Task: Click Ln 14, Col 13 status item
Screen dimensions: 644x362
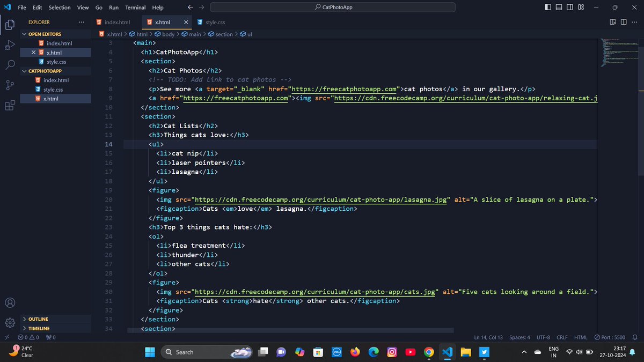Action: tap(488, 337)
